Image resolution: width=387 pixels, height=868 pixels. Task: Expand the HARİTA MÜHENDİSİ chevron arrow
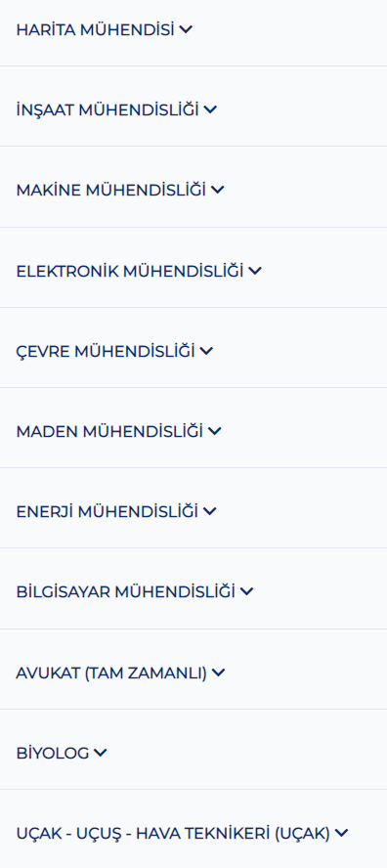click(186, 29)
